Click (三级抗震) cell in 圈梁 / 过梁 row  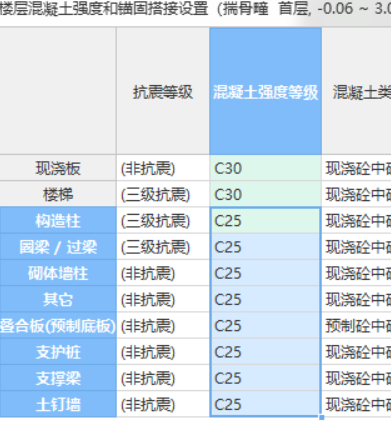[x=163, y=247]
